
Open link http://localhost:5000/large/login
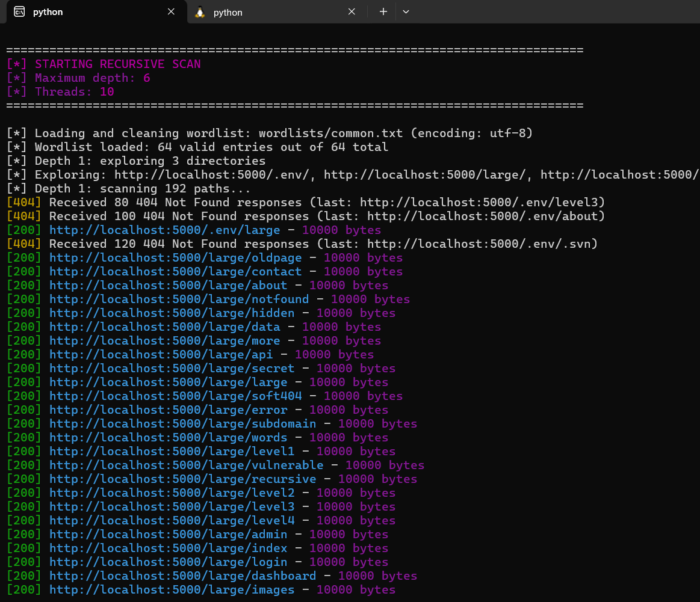[169, 562]
